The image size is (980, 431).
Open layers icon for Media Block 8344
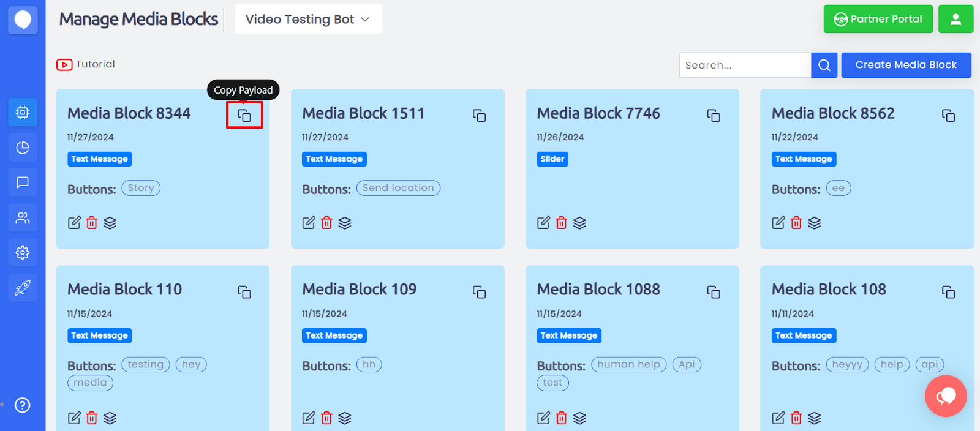[110, 223]
